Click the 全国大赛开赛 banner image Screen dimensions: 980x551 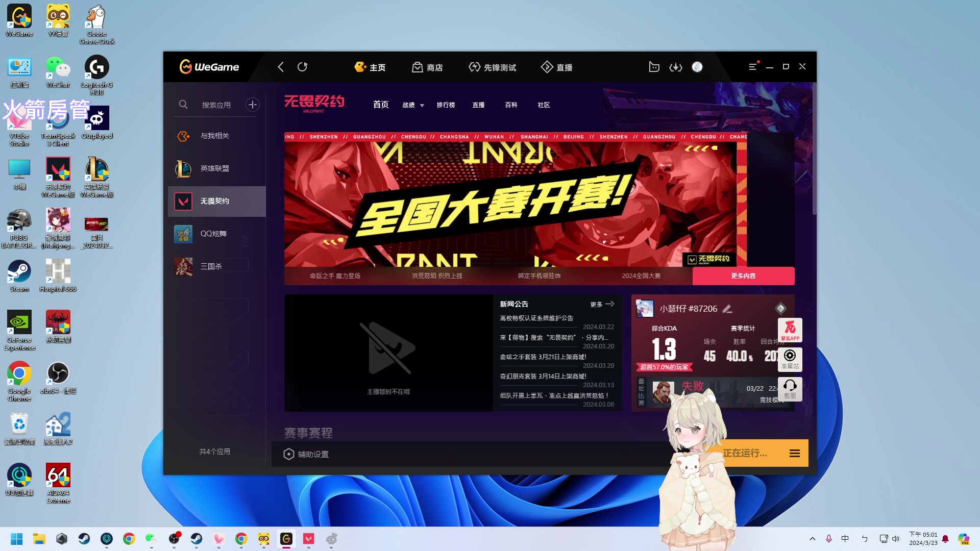[x=516, y=199]
